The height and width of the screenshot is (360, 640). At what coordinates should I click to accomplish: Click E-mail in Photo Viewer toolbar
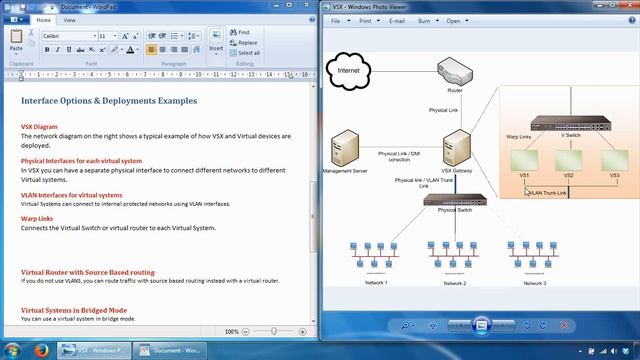(397, 21)
